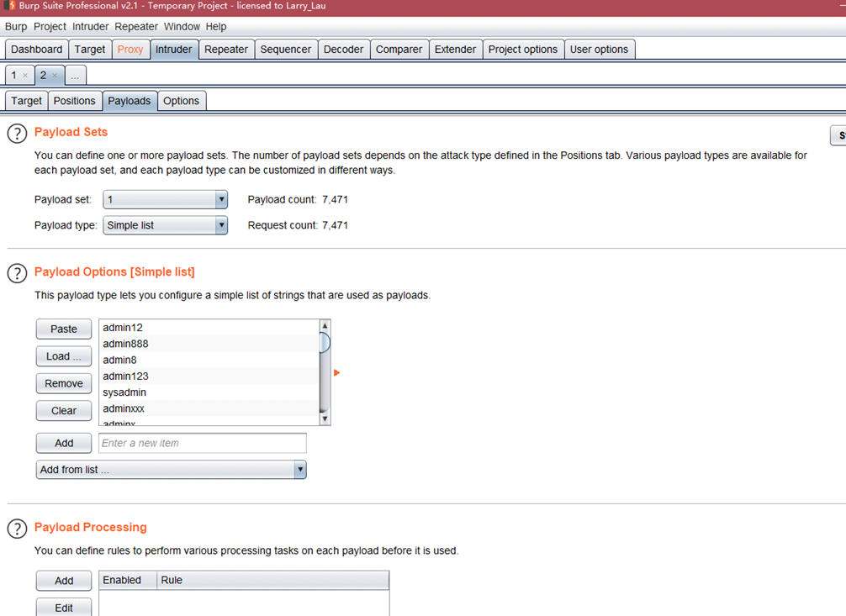The image size is (846, 616).
Task: Open the Positions sub-tab
Action: tap(75, 101)
